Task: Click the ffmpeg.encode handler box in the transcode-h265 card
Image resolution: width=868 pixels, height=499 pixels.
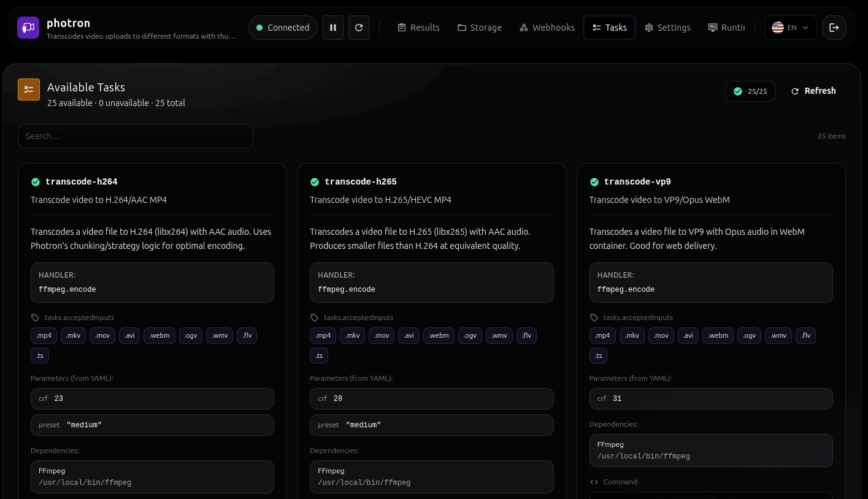Action: pyautogui.click(x=432, y=283)
